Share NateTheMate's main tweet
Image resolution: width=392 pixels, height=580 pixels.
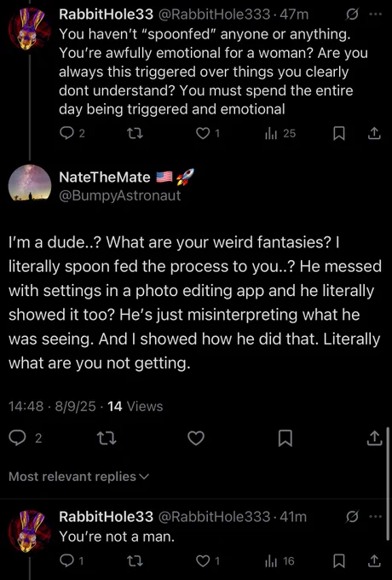[x=374, y=438]
